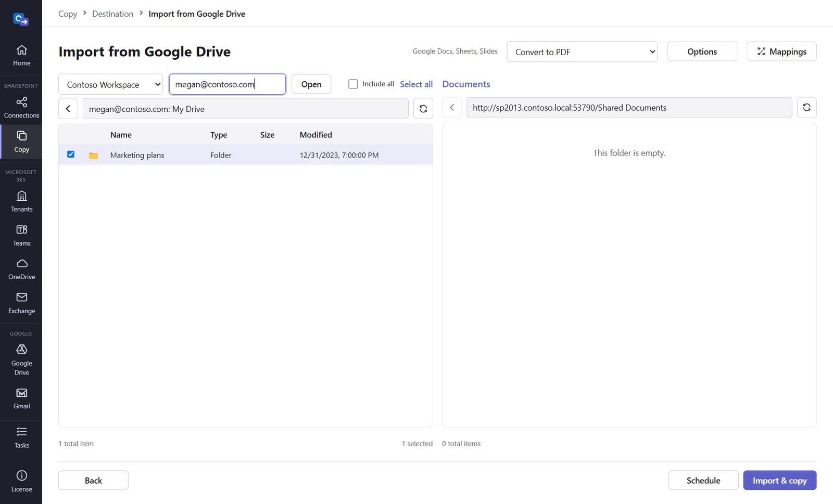Open Gmail in the sidebar
Screen dimensions: 833x504
tap(21, 398)
